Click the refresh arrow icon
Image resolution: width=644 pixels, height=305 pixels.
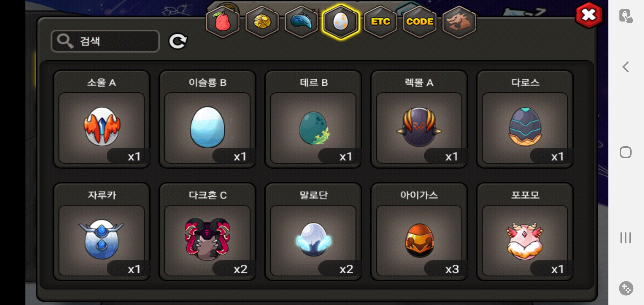pos(178,41)
